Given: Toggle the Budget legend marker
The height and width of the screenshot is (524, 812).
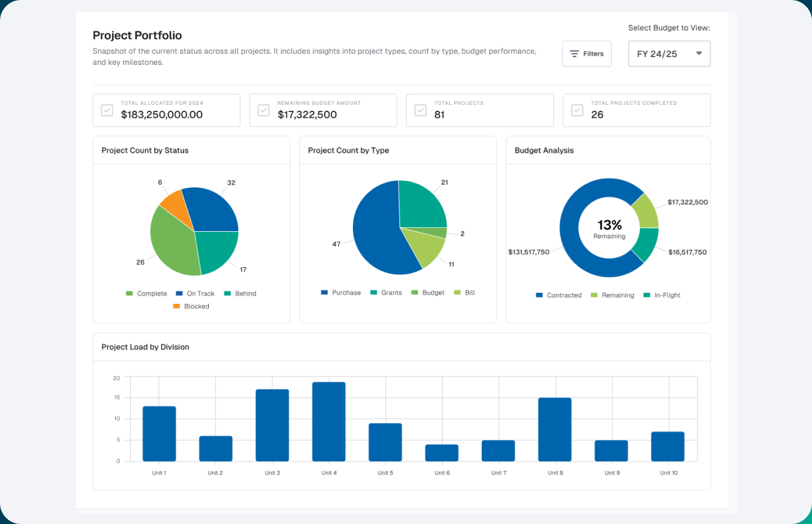Looking at the screenshot, I should [416, 293].
